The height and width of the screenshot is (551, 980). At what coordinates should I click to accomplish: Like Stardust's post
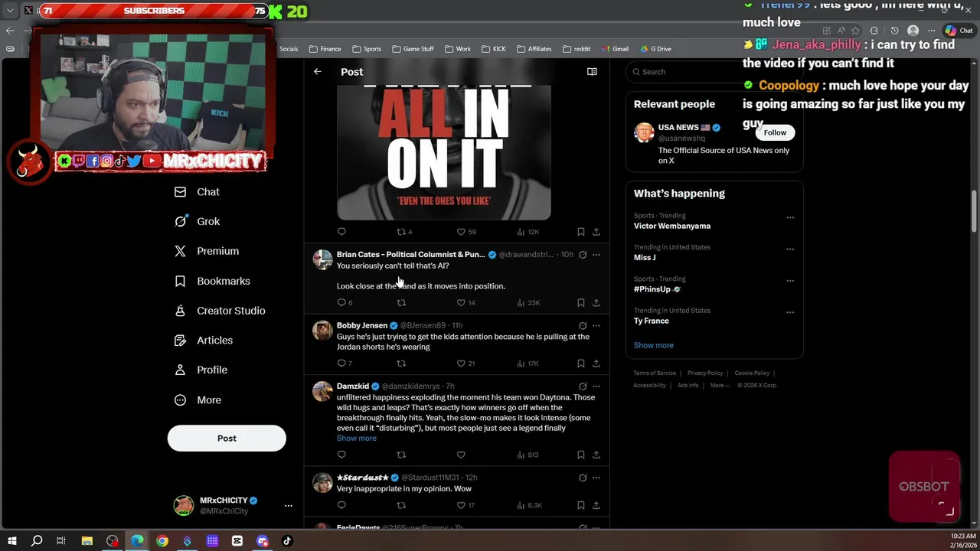461,505
